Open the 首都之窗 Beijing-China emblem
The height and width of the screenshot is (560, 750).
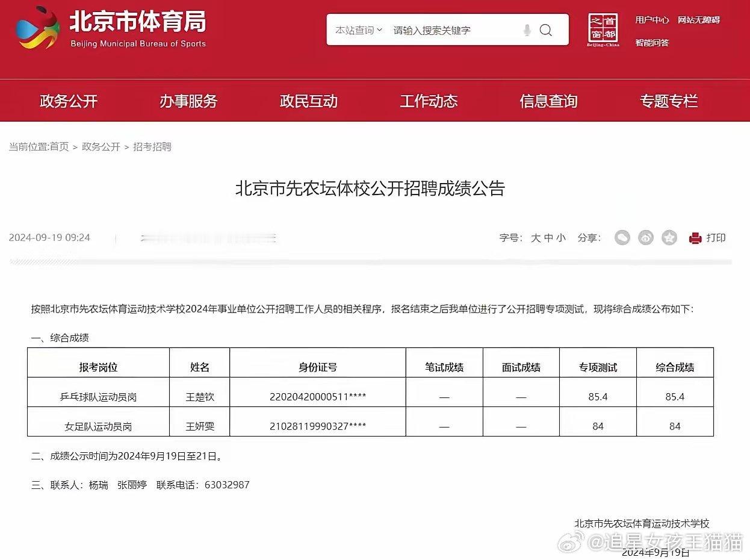point(603,29)
